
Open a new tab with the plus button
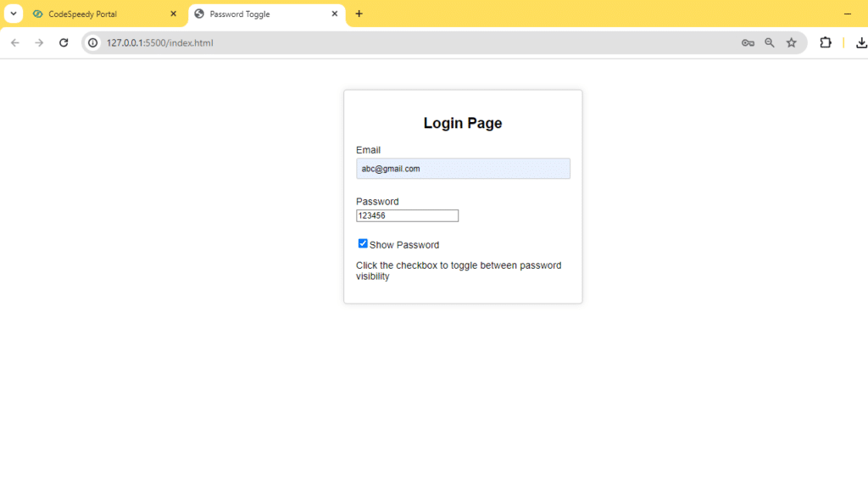pos(359,14)
